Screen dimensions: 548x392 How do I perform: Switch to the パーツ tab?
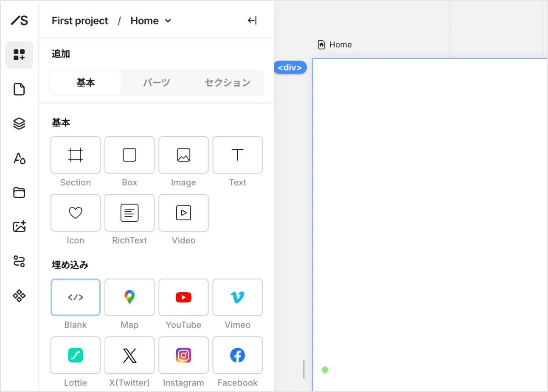pos(157,83)
